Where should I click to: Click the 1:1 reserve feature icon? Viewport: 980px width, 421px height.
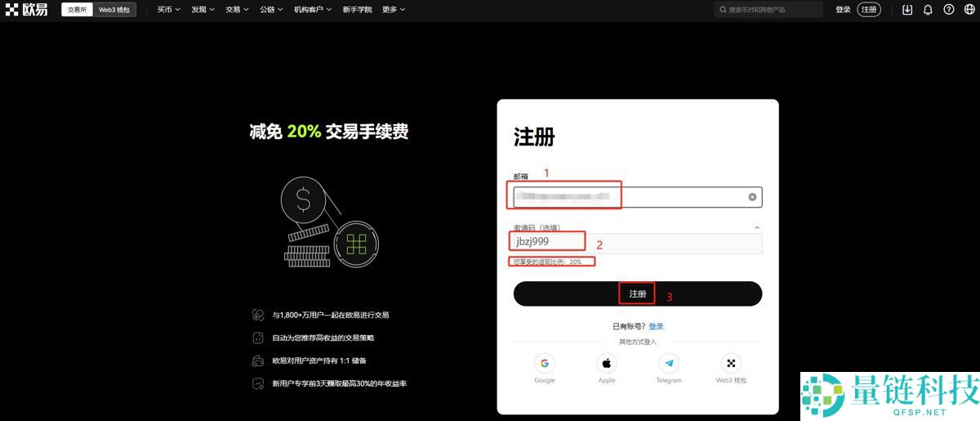click(258, 361)
